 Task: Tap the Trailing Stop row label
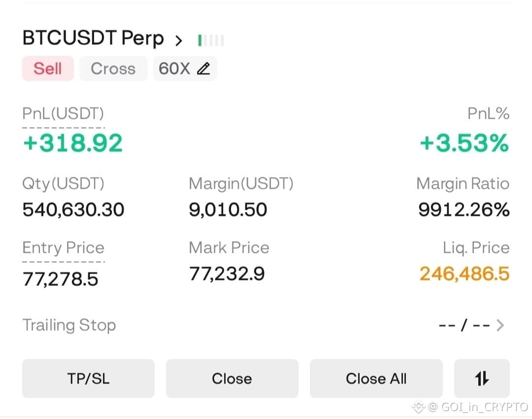coord(69,325)
